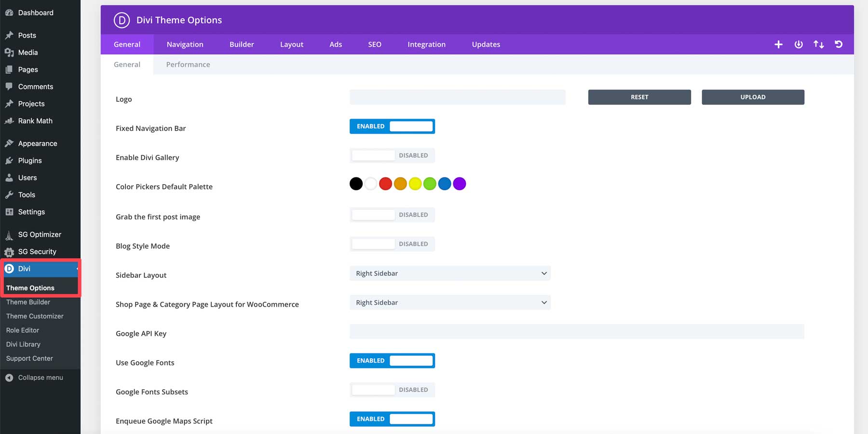Click the Divi logo circle in the header
The height and width of the screenshot is (434, 868).
(x=121, y=20)
